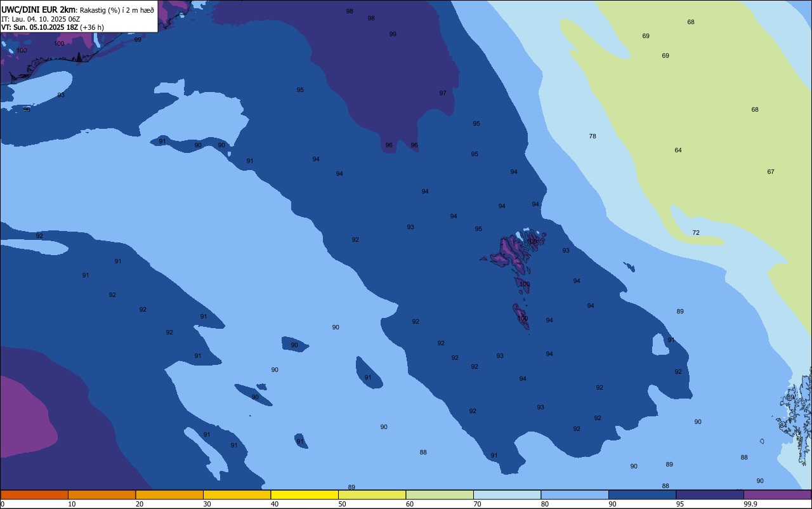Click the humidity value 67 on the map
This screenshot has height=509, width=812.
tap(771, 172)
